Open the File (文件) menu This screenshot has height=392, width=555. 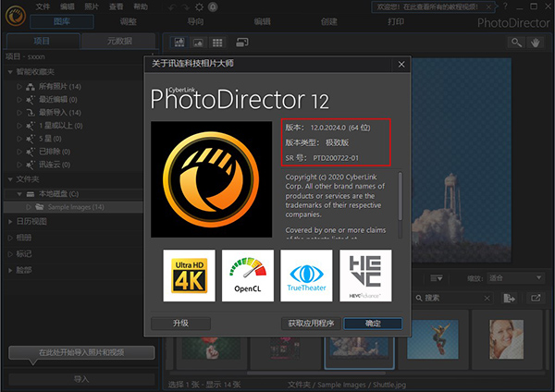coord(43,6)
